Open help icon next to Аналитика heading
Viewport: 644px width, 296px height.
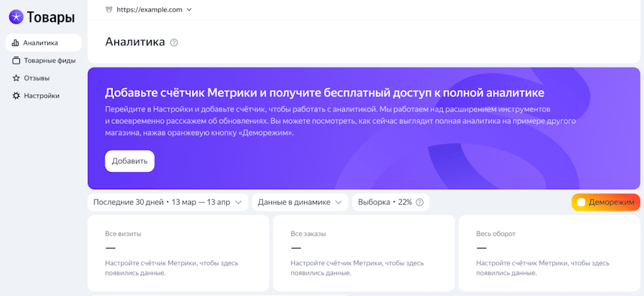[174, 42]
